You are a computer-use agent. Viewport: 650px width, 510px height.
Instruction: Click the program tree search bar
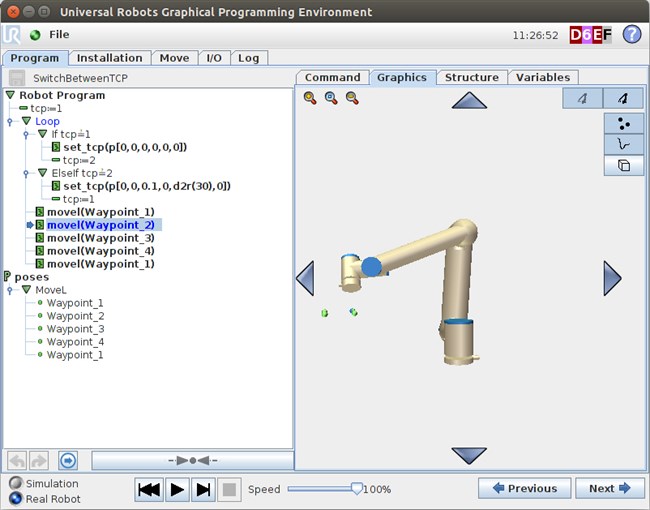(192, 461)
